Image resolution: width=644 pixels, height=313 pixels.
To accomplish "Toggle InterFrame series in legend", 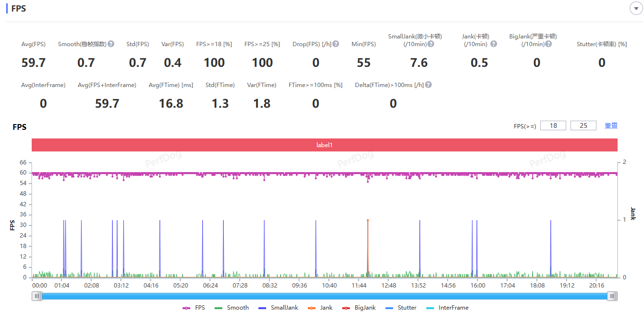I will point(447,308).
